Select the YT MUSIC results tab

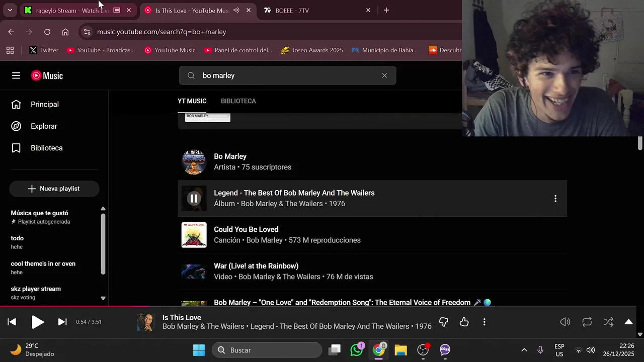coord(192,101)
